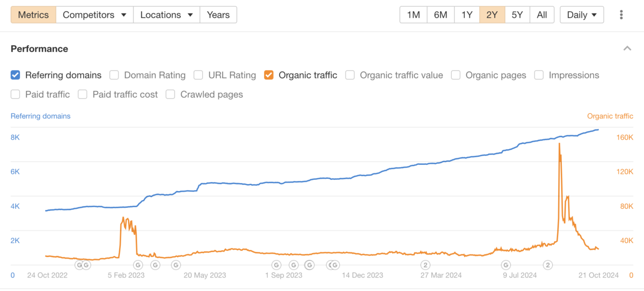Click the "2" marker below the traffic spike
Image resolution: width=644 pixels, height=291 pixels.
(548, 265)
